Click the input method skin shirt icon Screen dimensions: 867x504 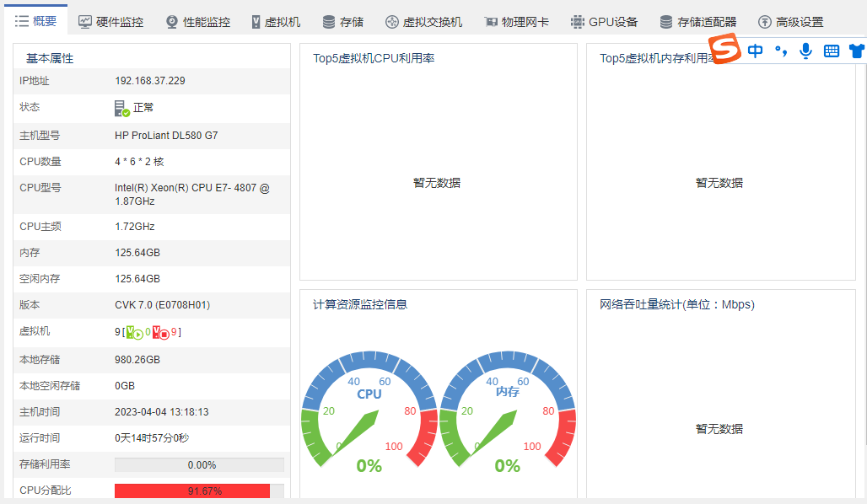tap(859, 51)
